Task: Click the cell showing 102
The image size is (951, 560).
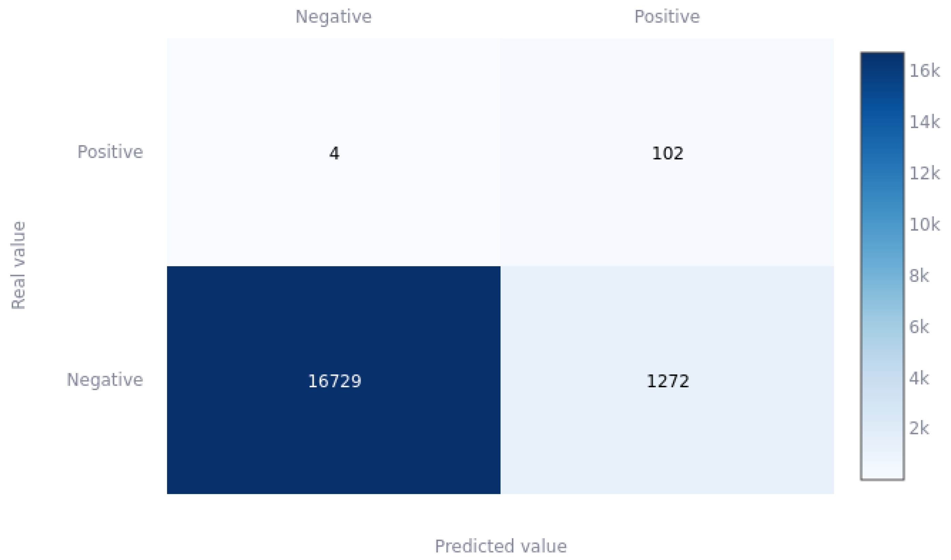Action: coord(667,152)
